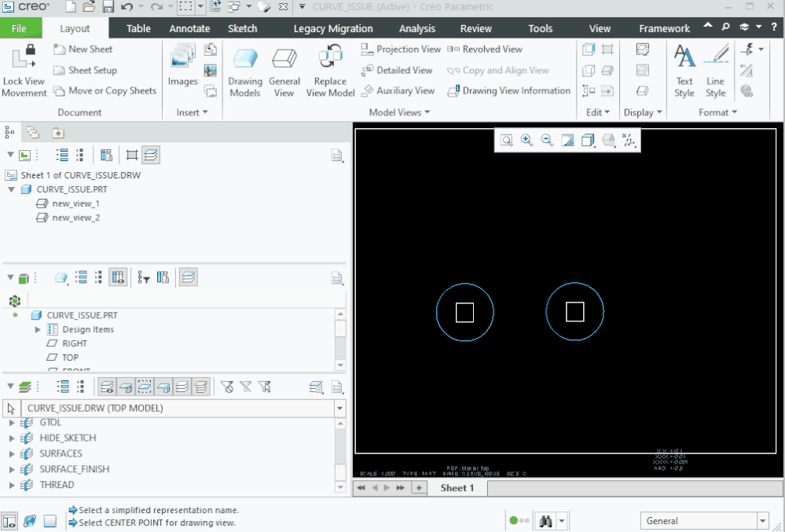The width and height of the screenshot is (785, 532).
Task: Click the binoculars find icon
Action: pyautogui.click(x=545, y=521)
